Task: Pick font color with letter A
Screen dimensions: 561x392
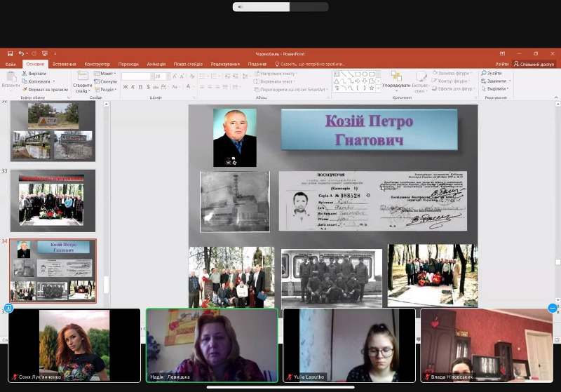Action: (x=188, y=87)
